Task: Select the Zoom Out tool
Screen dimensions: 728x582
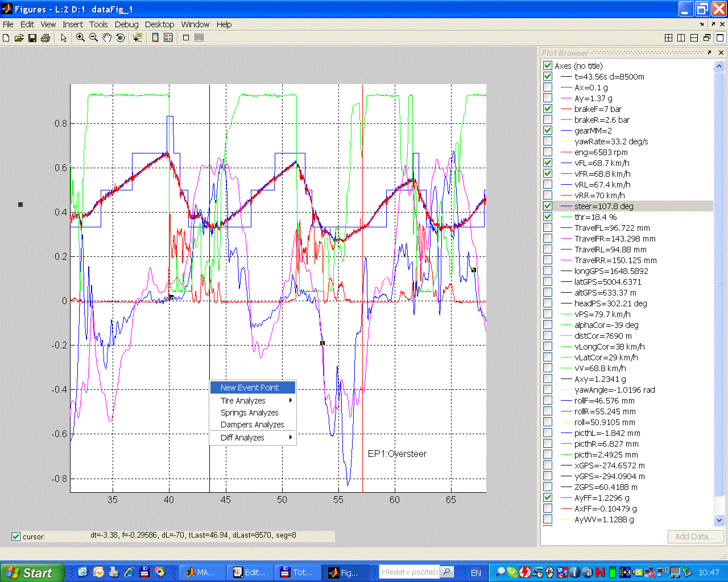Action: click(93, 38)
